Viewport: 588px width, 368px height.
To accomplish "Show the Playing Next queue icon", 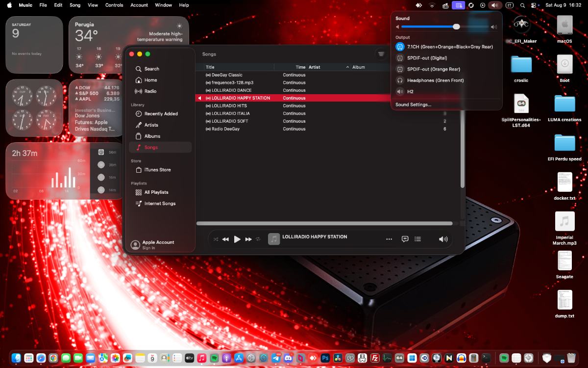I will [417, 239].
